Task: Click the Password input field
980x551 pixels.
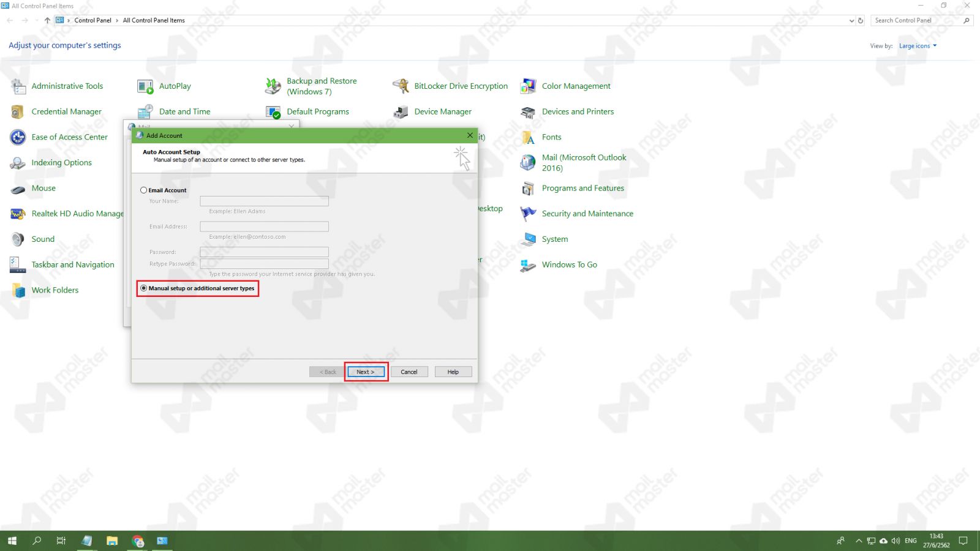Action: click(x=264, y=252)
